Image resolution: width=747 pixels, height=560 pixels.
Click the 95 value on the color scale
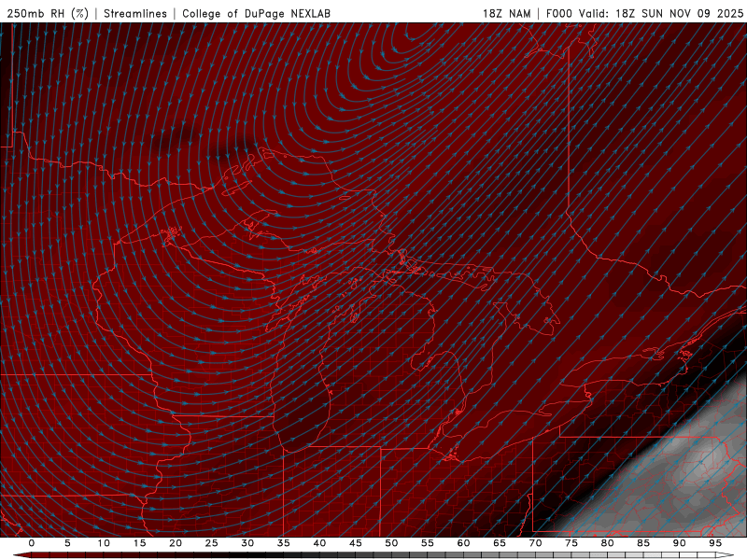(715, 543)
